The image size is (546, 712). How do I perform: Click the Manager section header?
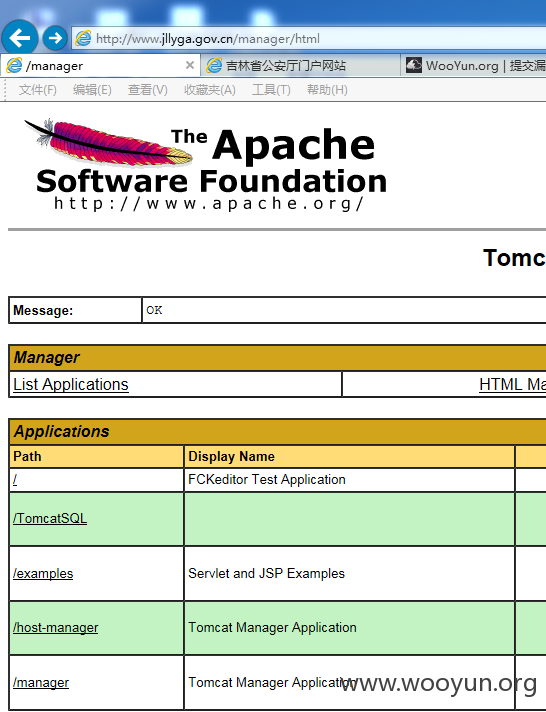[x=278, y=357]
